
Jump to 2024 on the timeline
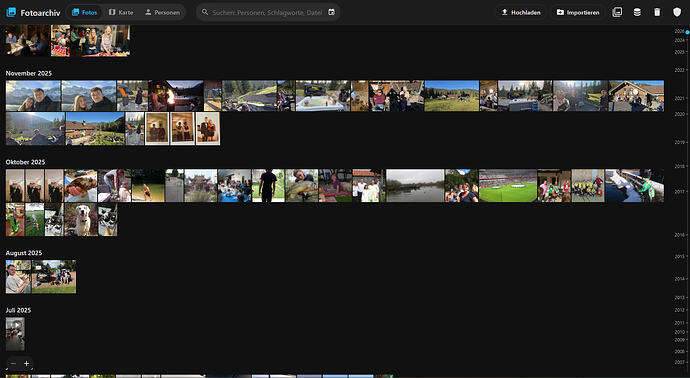[679, 40]
